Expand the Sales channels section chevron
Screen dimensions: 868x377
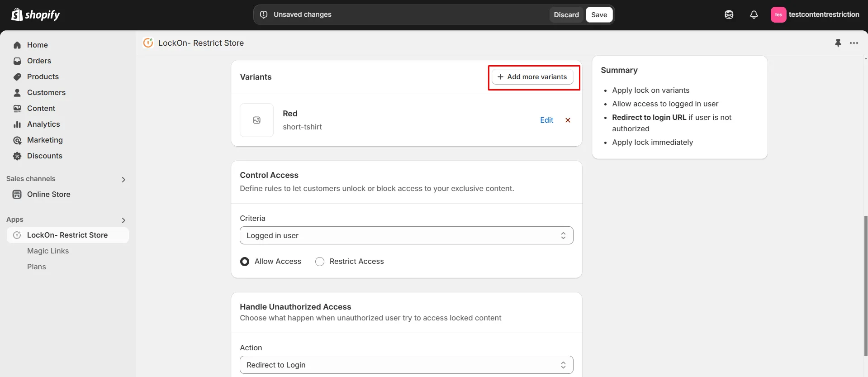(x=123, y=180)
